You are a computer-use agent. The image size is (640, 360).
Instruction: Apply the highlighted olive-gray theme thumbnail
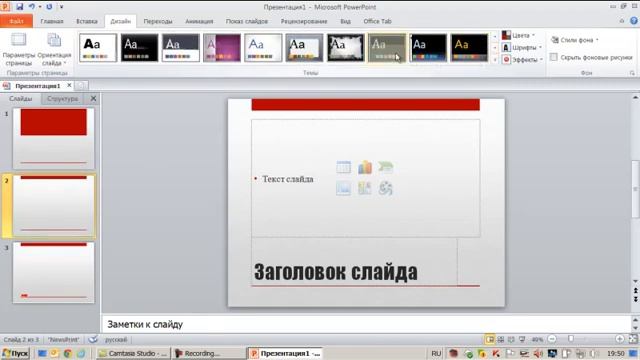point(387,48)
